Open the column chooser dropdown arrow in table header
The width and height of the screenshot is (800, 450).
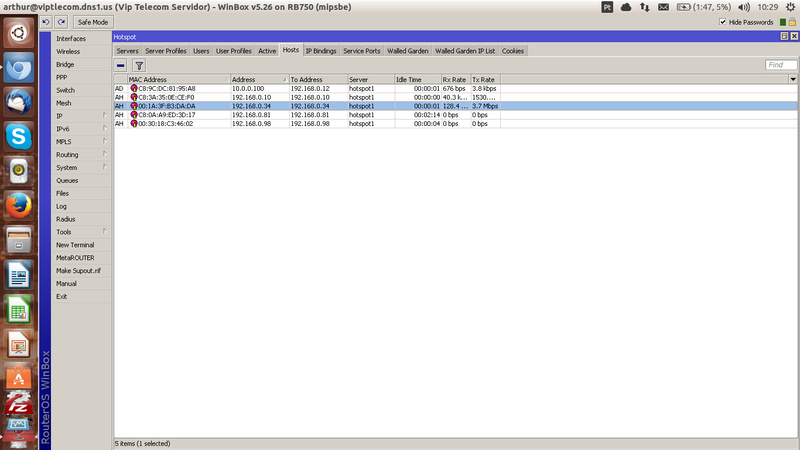tap(793, 79)
